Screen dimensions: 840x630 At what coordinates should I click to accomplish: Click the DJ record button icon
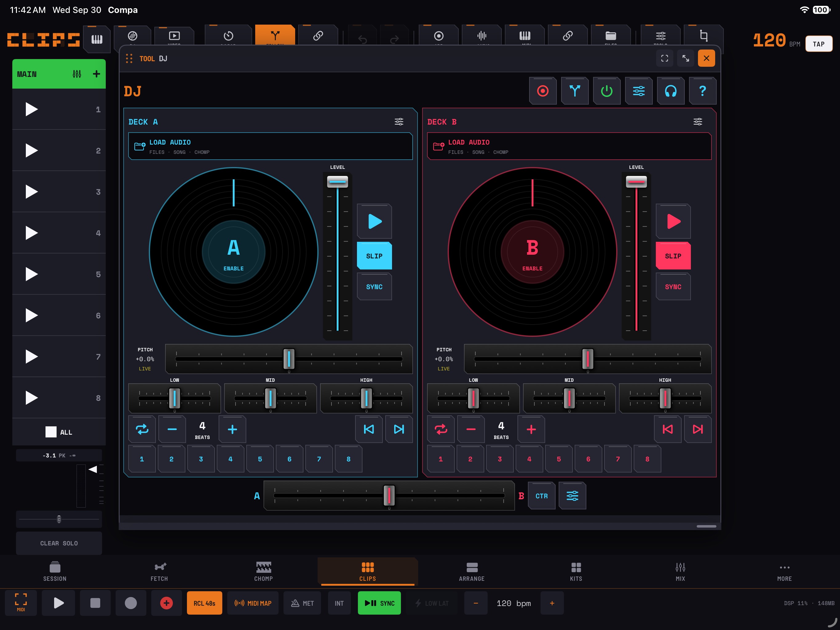pyautogui.click(x=543, y=91)
